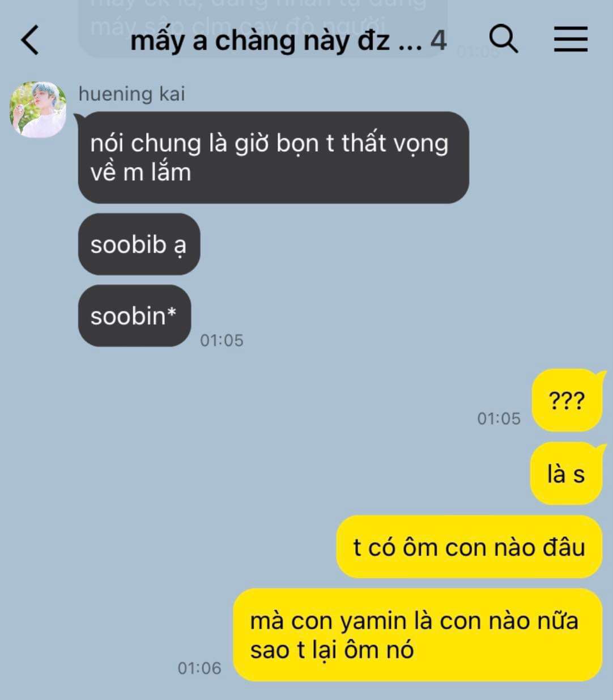The image size is (613, 700).
Task: Tap the back arrow to leave chat
Action: pos(30,40)
